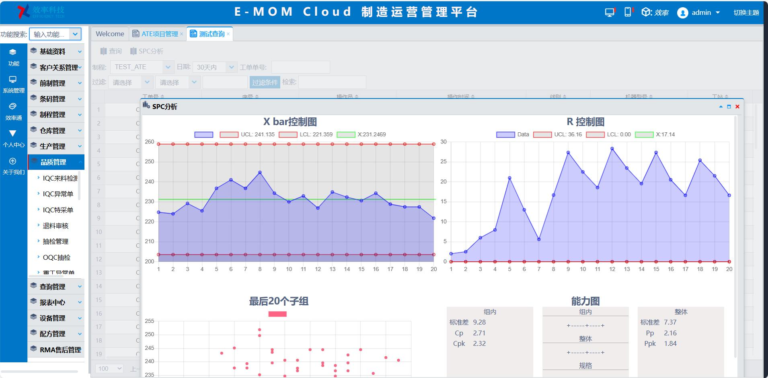Image resolution: width=768 pixels, height=378 pixels.
Task: Click the 切换主题 theme switch link
Action: click(x=746, y=13)
